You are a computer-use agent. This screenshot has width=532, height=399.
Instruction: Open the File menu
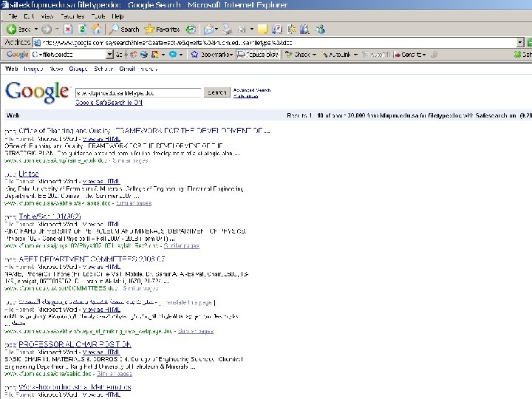(13, 16)
